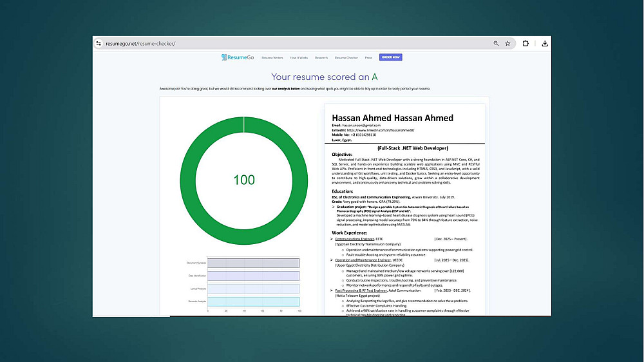The height and width of the screenshot is (362, 644).
Task: Click the Mobile No line in the resume
Action: [354, 135]
